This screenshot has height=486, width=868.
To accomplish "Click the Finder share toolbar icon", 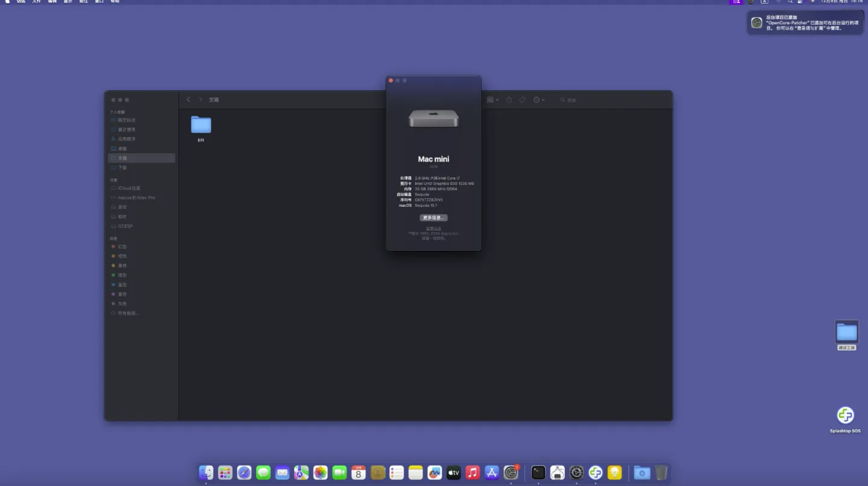I will tap(509, 99).
